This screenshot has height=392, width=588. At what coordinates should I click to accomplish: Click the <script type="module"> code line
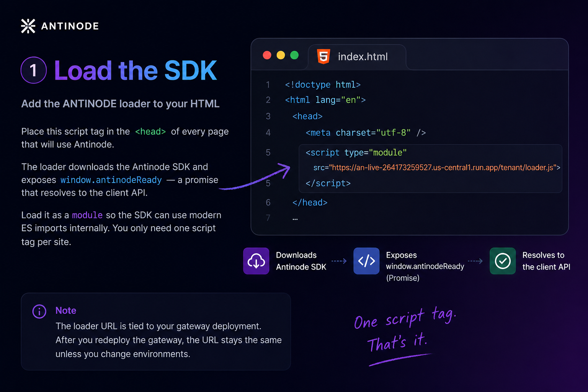click(356, 153)
